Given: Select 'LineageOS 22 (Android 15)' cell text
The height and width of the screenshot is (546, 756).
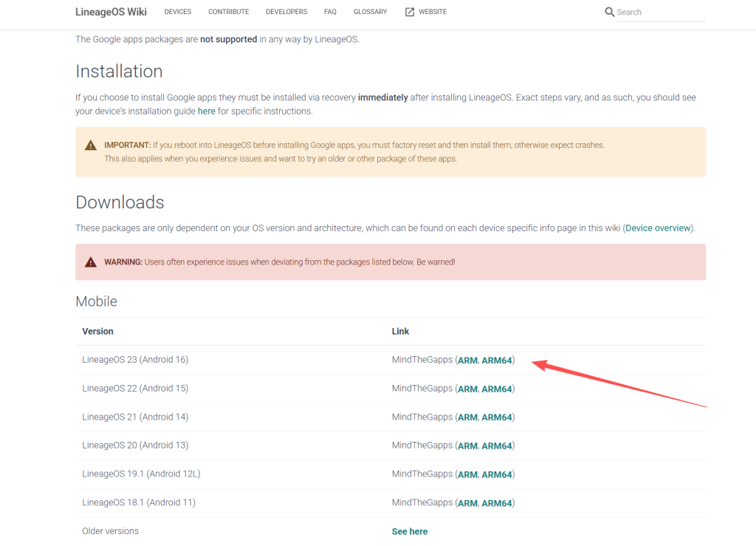Looking at the screenshot, I should 135,389.
